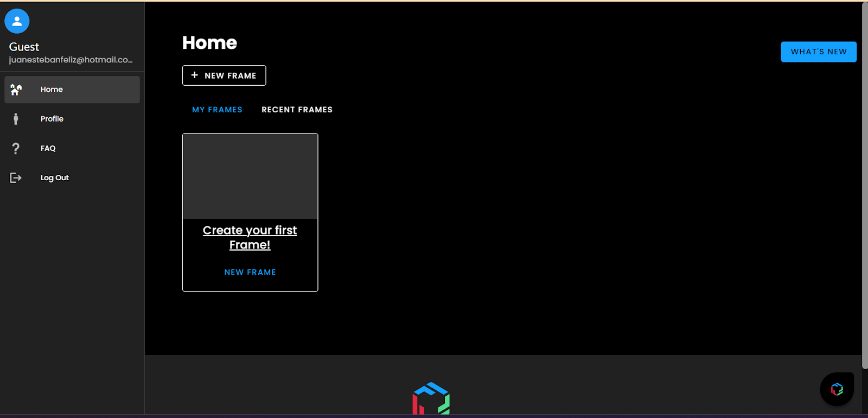Select the empty gray frame thumbnail
Image resolution: width=868 pixels, height=418 pixels.
pyautogui.click(x=250, y=176)
